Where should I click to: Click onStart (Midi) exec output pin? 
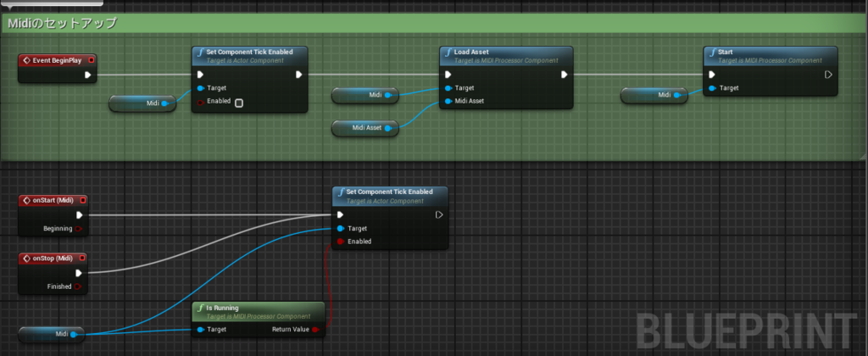coord(79,214)
